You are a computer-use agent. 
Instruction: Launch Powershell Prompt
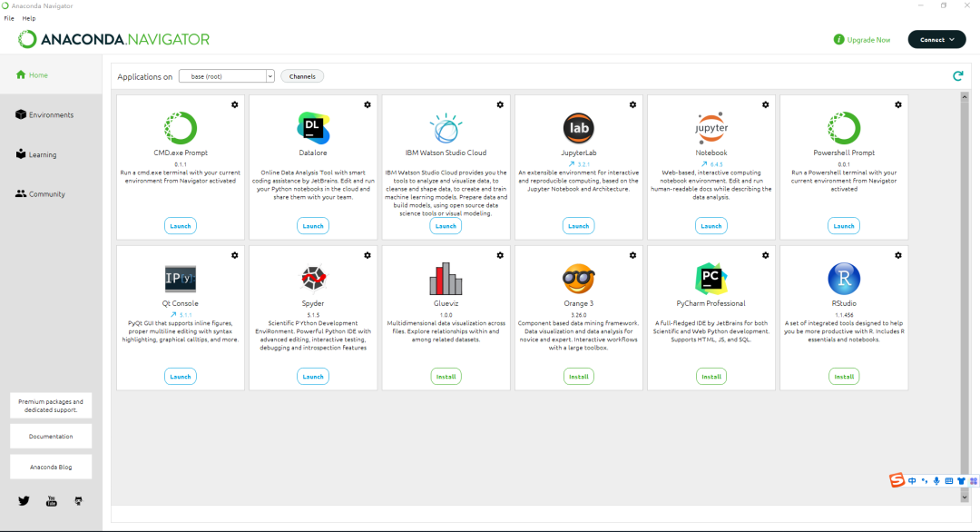844,226
